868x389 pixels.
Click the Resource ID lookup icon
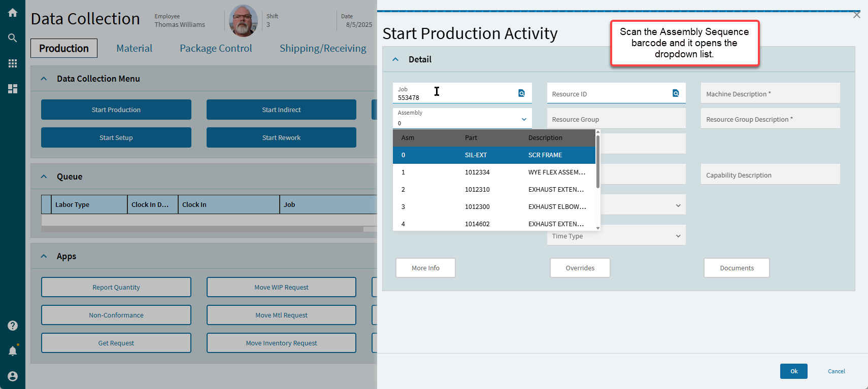point(676,93)
